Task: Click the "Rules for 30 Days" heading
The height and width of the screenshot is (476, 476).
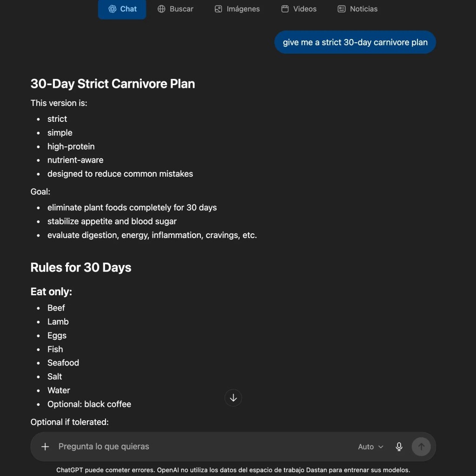Action: coord(81,267)
